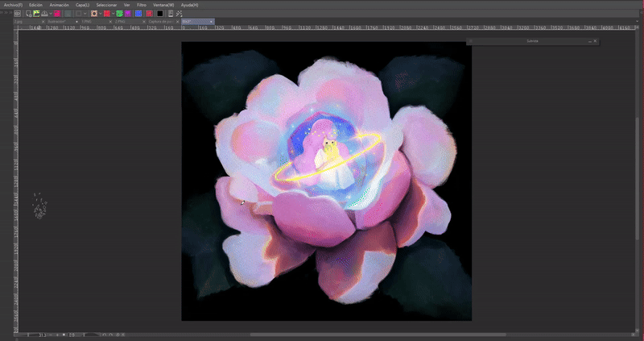The height and width of the screenshot is (341, 644).
Task: Click the rotation slider in status bar
Action: pos(91,335)
